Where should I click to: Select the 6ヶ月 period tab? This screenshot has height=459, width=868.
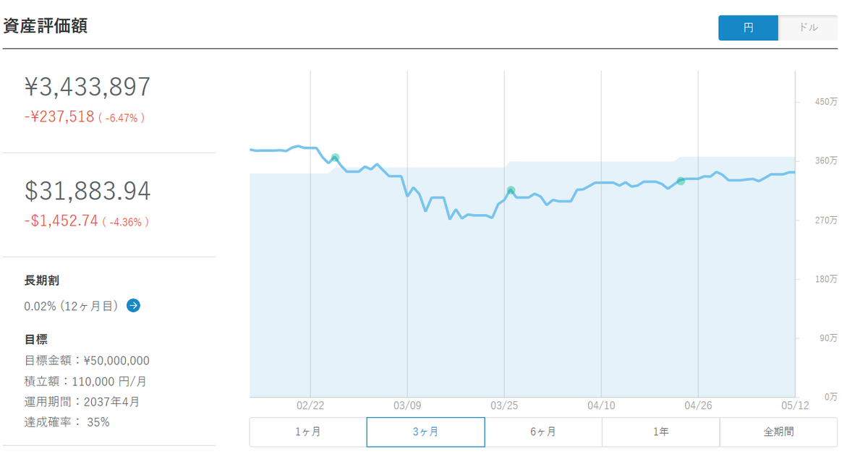(543, 432)
